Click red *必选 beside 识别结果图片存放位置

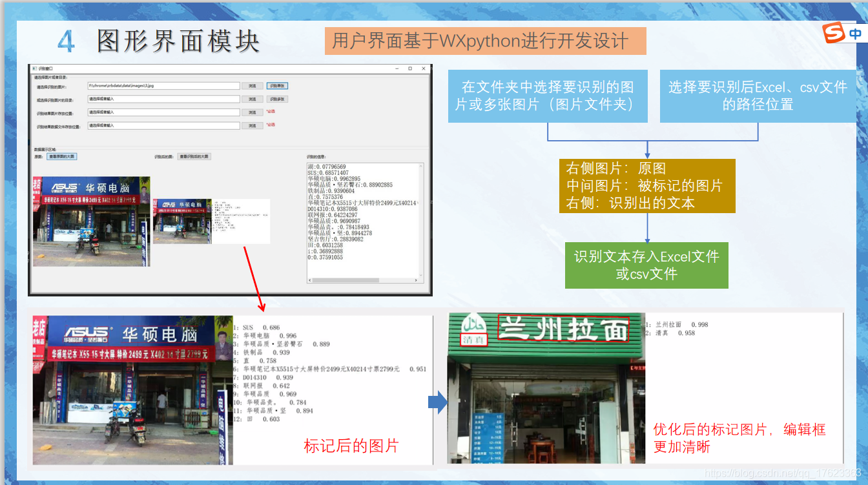tap(271, 111)
